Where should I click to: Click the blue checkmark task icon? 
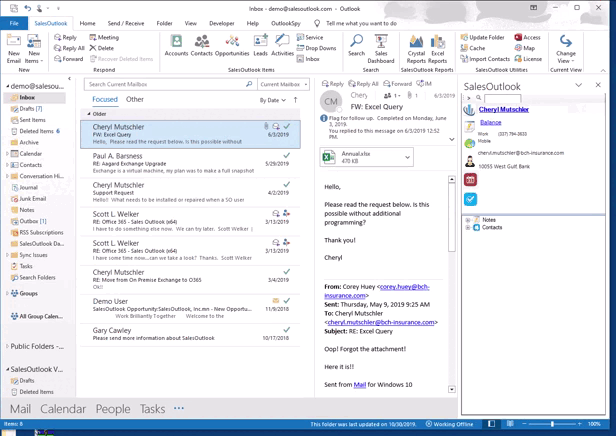click(x=470, y=199)
